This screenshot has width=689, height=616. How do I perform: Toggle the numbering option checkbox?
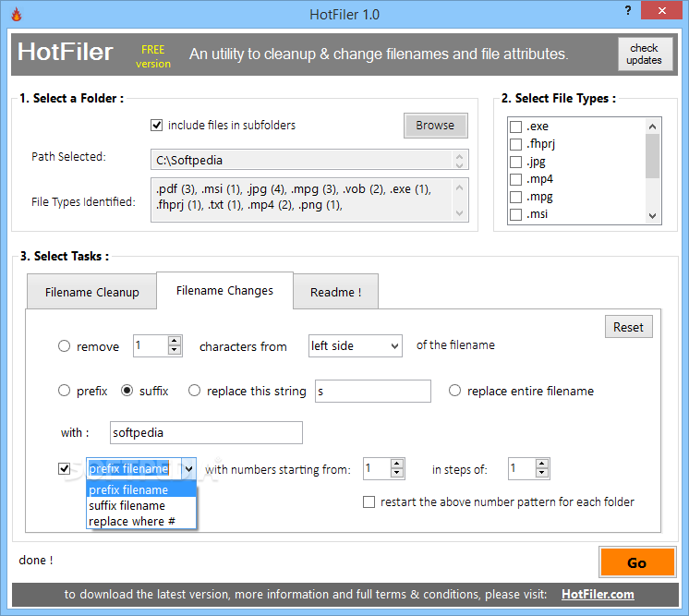64,469
